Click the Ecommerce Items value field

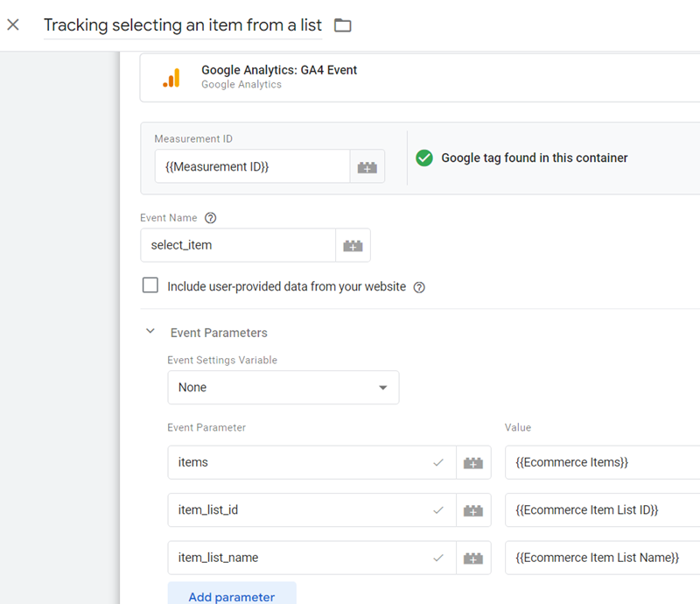coord(604,462)
